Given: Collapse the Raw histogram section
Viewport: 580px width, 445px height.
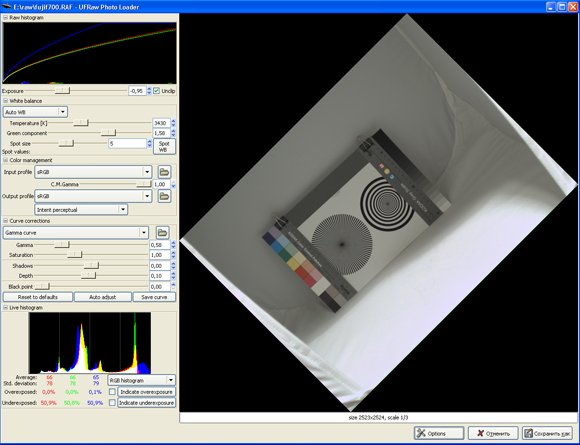Looking at the screenshot, I should tap(6, 17).
